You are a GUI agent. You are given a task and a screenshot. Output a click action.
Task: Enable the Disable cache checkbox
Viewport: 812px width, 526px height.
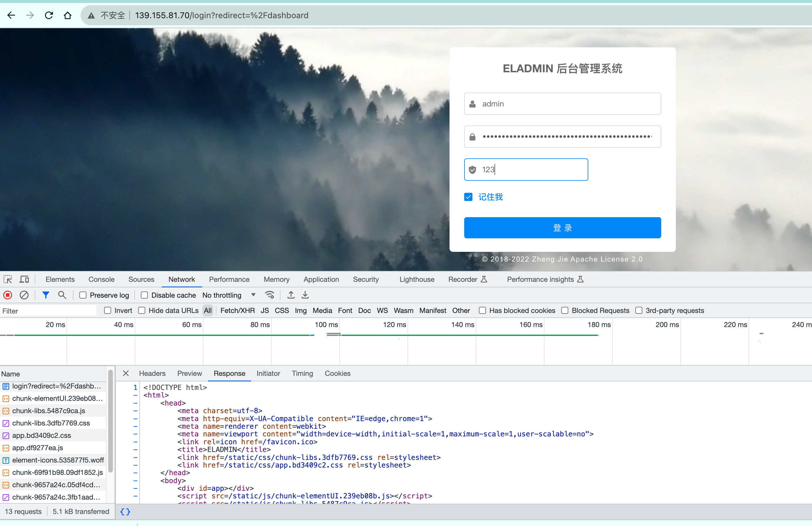tap(144, 295)
